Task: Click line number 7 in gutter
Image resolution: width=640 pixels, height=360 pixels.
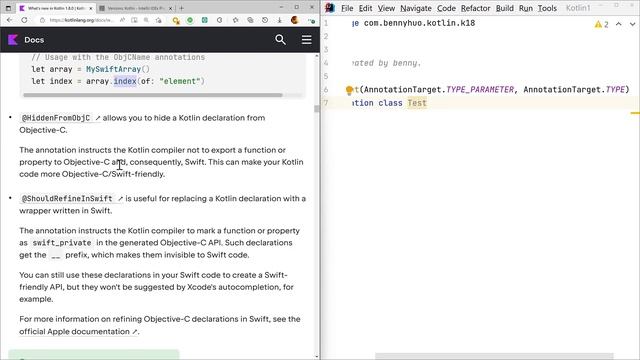Action: (326, 103)
